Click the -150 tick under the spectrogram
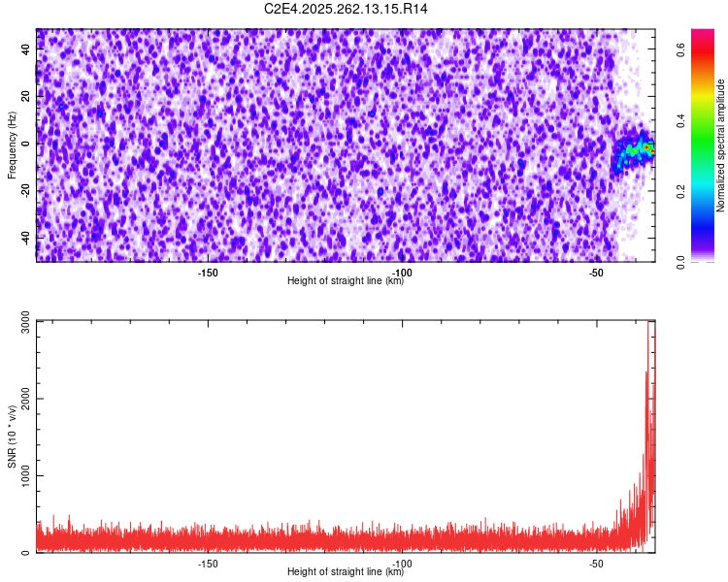This screenshot has height=582, width=728. (207, 273)
